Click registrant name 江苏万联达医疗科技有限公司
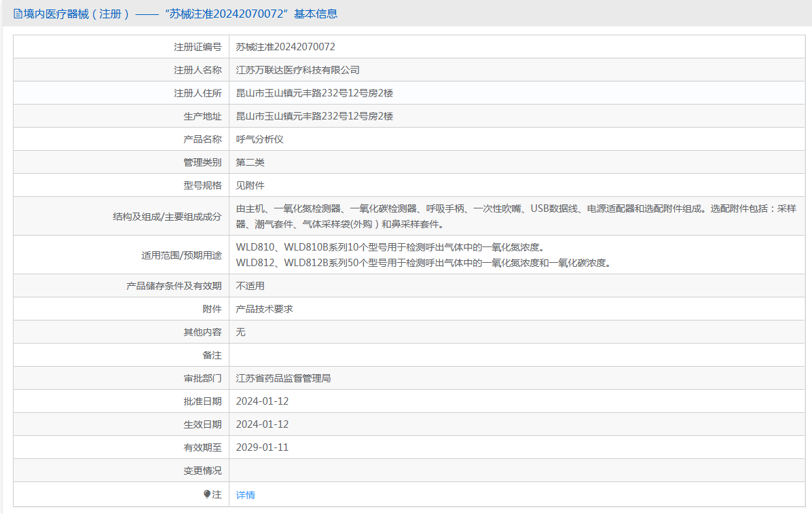The width and height of the screenshot is (812, 514). coord(298,70)
